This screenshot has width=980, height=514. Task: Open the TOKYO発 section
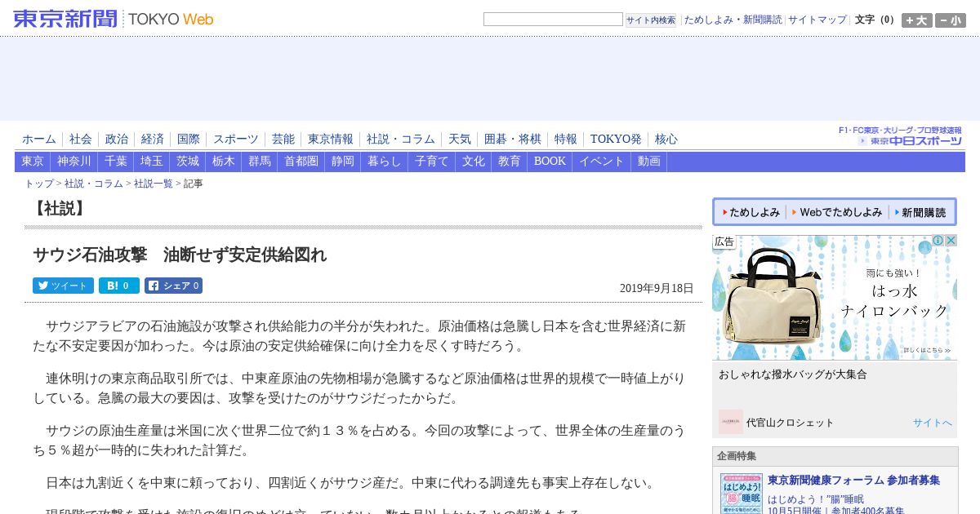coord(616,140)
